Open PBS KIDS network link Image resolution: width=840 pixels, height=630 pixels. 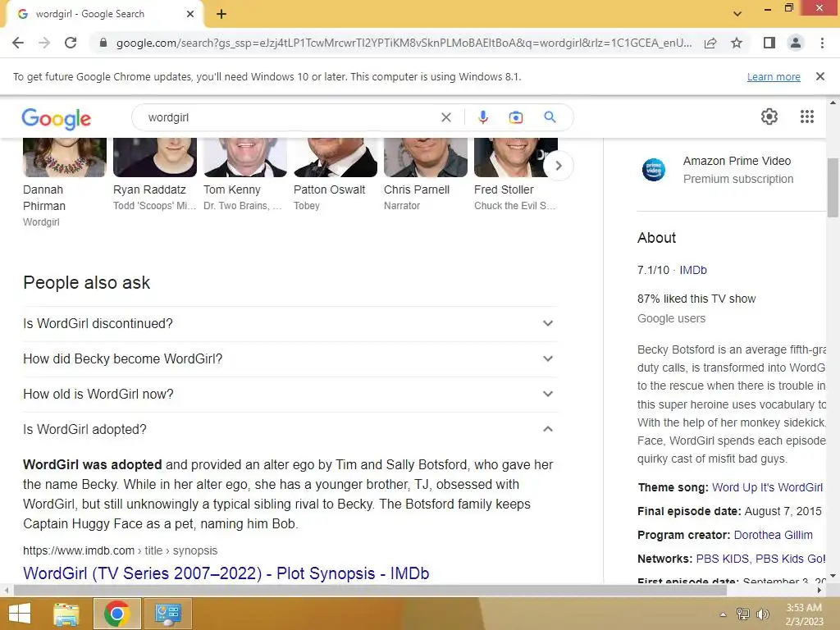point(722,559)
